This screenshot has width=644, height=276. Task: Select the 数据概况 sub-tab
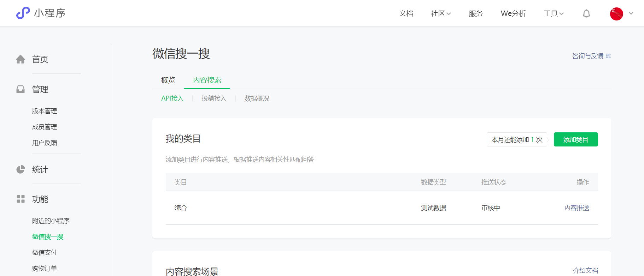[x=257, y=98]
